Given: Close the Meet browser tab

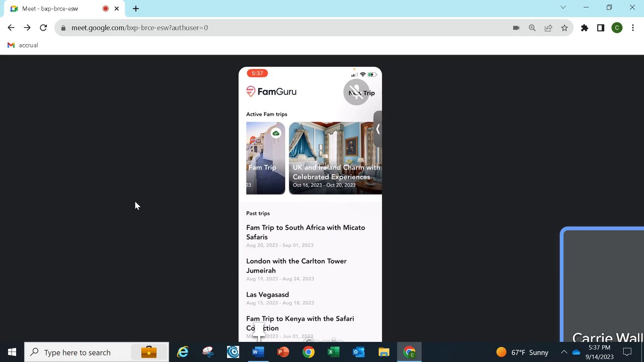Looking at the screenshot, I should click(x=117, y=9).
